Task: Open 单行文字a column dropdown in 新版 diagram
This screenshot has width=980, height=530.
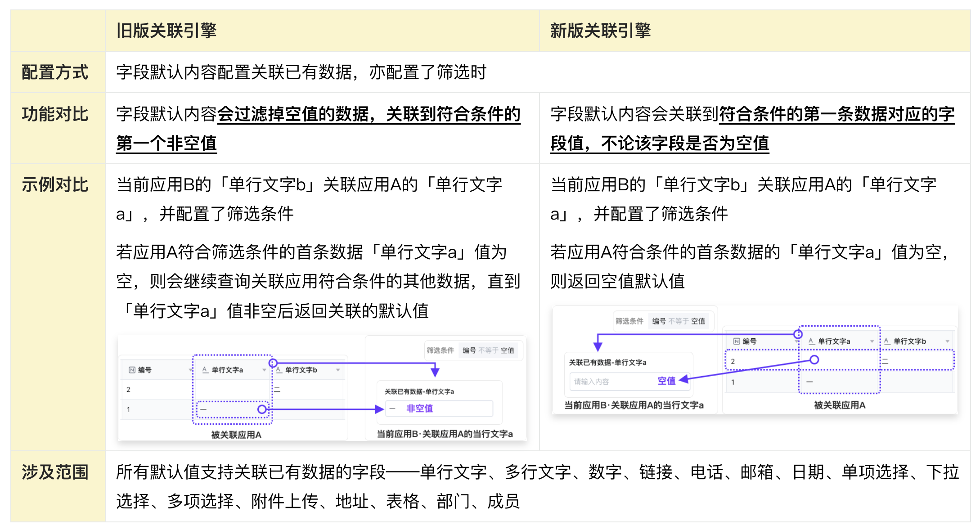Action: tap(872, 341)
